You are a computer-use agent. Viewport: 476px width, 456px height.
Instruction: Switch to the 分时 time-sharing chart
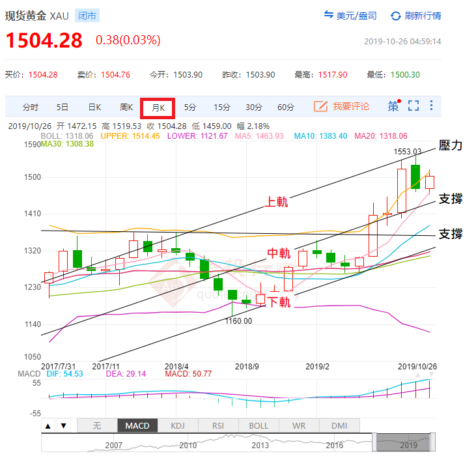point(31,107)
